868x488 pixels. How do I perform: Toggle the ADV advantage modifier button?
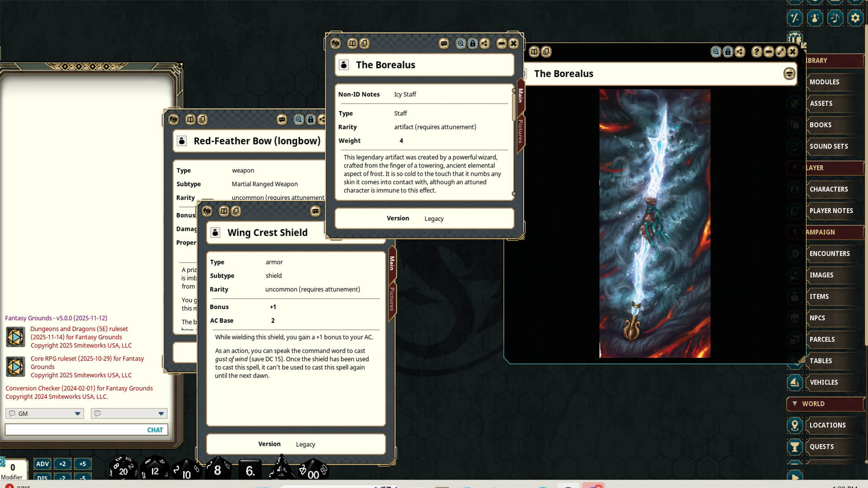42,464
